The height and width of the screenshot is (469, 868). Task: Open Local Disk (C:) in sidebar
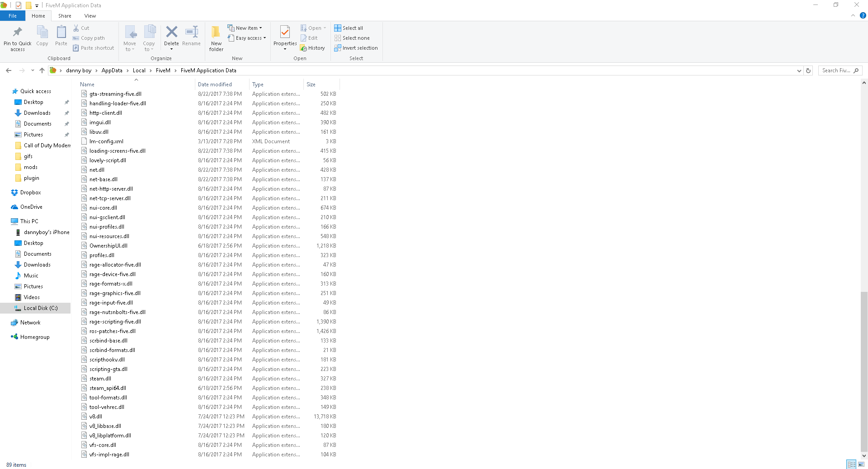pyautogui.click(x=35, y=308)
